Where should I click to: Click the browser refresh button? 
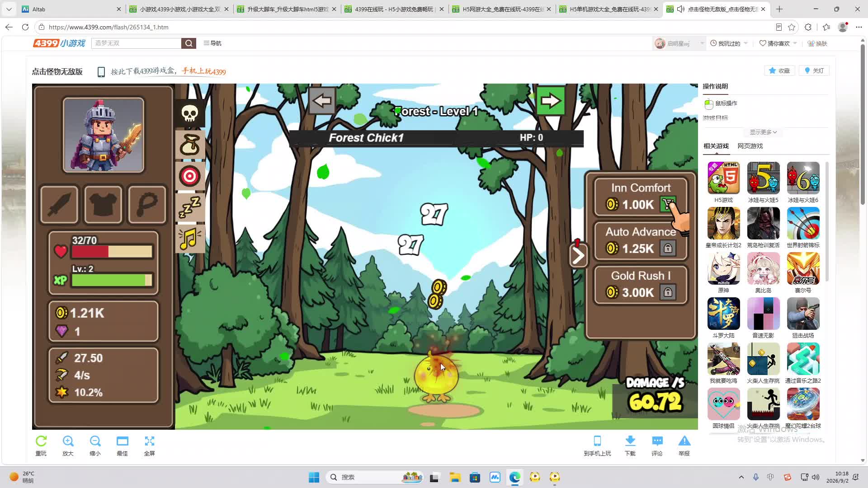[x=25, y=27]
